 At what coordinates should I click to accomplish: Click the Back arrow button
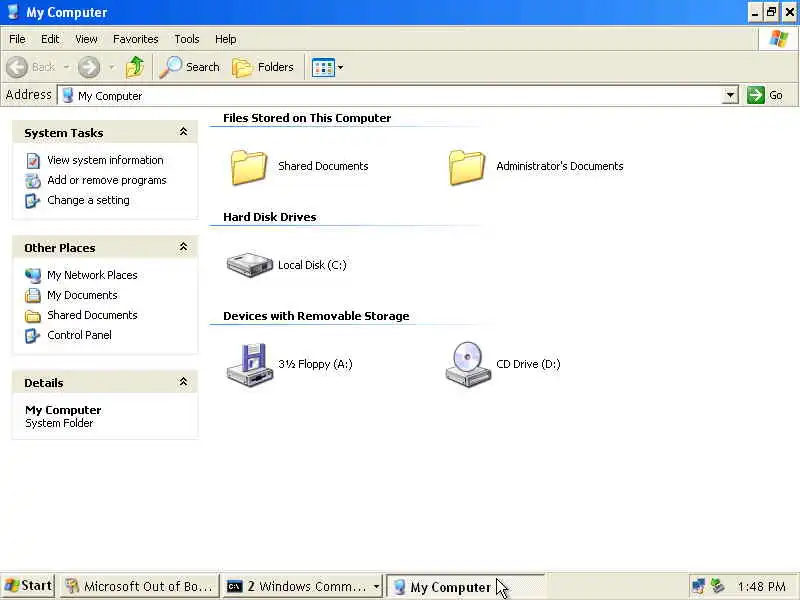click(x=17, y=67)
